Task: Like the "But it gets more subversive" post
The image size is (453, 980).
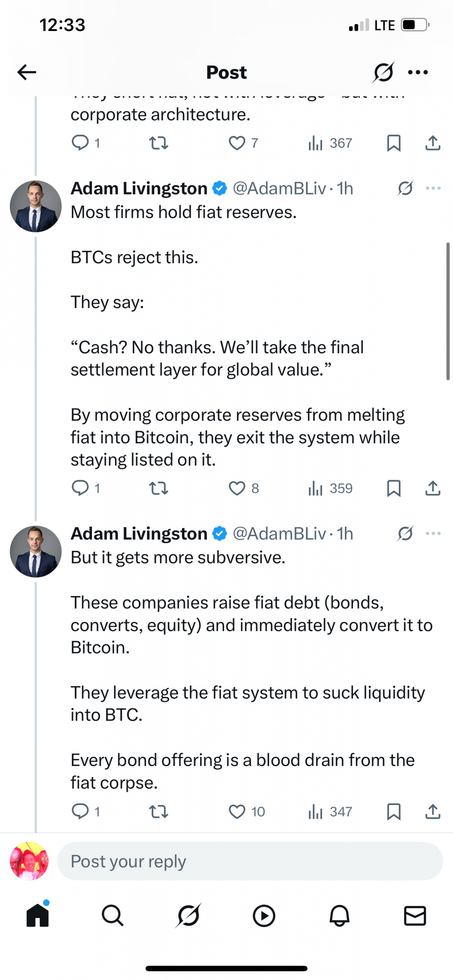Action: 237,811
